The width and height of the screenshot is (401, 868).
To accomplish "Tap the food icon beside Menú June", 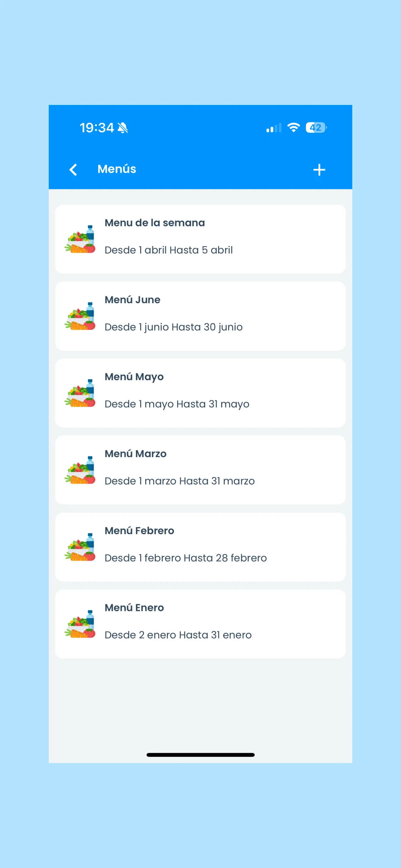I will [80, 316].
